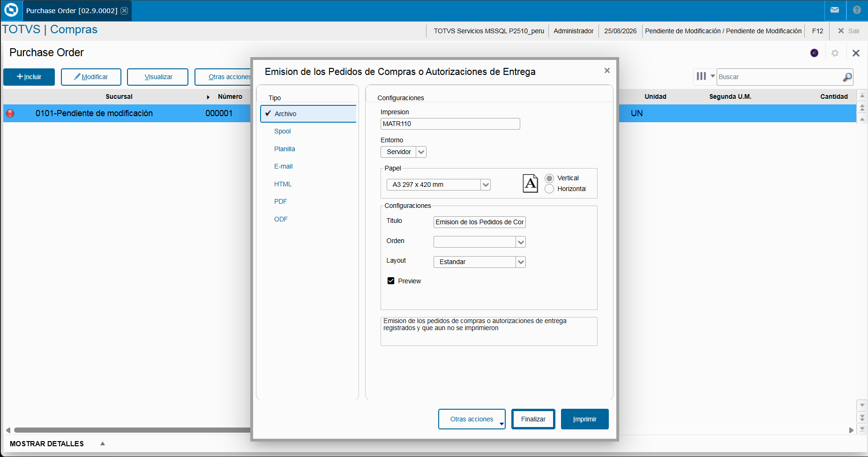
Task: Select Planilla output type
Action: click(284, 149)
